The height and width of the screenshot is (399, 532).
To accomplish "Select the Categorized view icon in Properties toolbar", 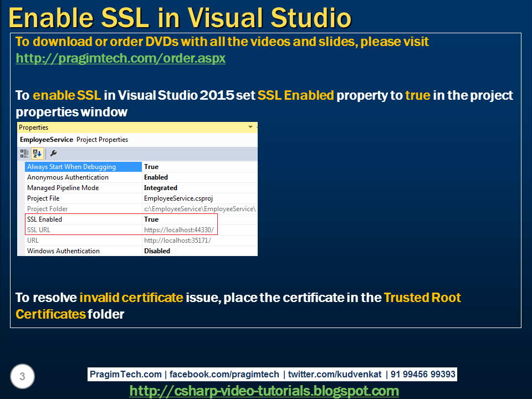I will pos(24,153).
